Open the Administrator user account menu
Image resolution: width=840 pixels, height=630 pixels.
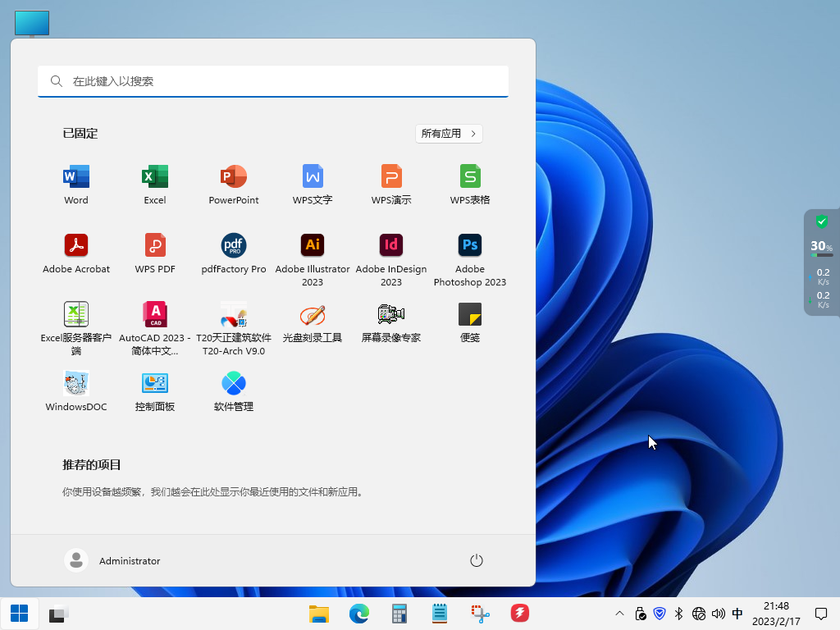(112, 560)
